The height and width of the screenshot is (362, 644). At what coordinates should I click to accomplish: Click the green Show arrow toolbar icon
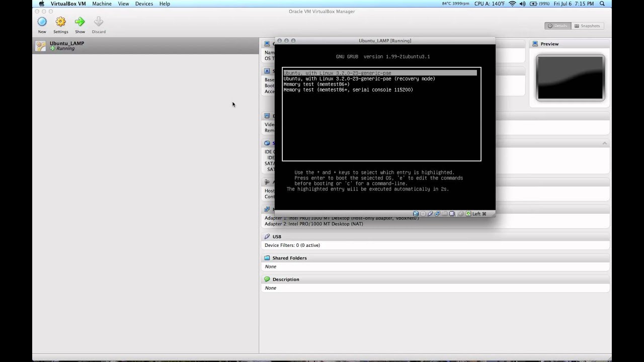pyautogui.click(x=80, y=22)
